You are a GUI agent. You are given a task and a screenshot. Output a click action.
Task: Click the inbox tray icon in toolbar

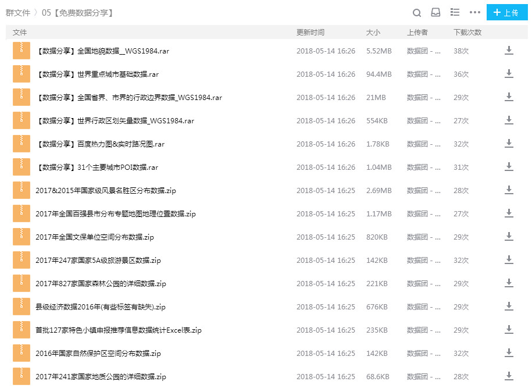[x=435, y=13]
